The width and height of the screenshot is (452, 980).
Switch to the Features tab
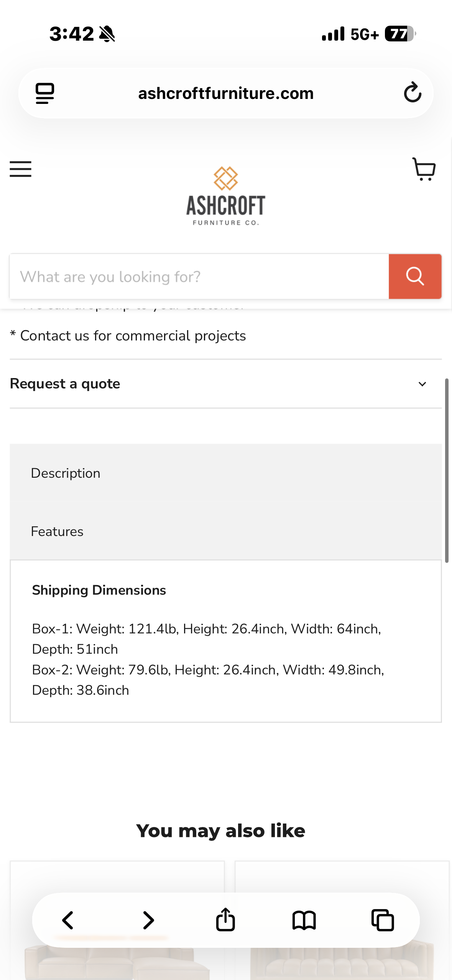click(x=57, y=531)
